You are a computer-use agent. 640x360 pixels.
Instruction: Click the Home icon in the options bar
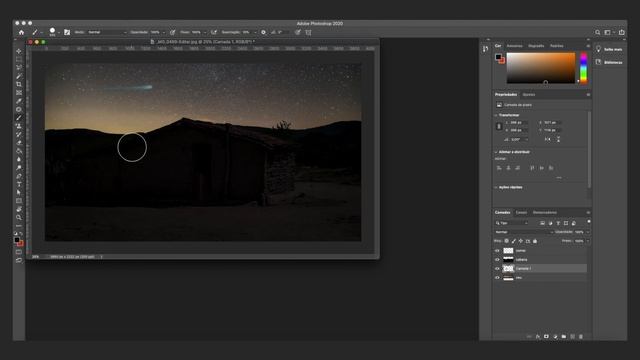21,32
